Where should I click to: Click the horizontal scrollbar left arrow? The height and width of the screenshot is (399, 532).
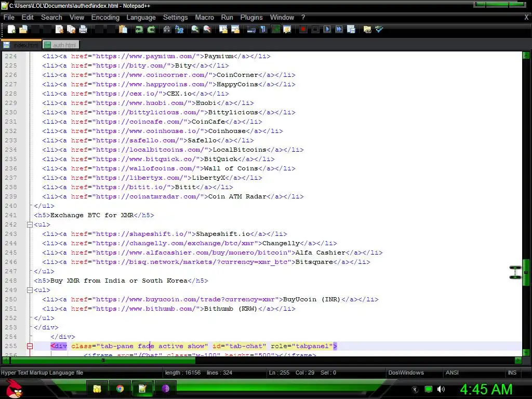click(6, 360)
